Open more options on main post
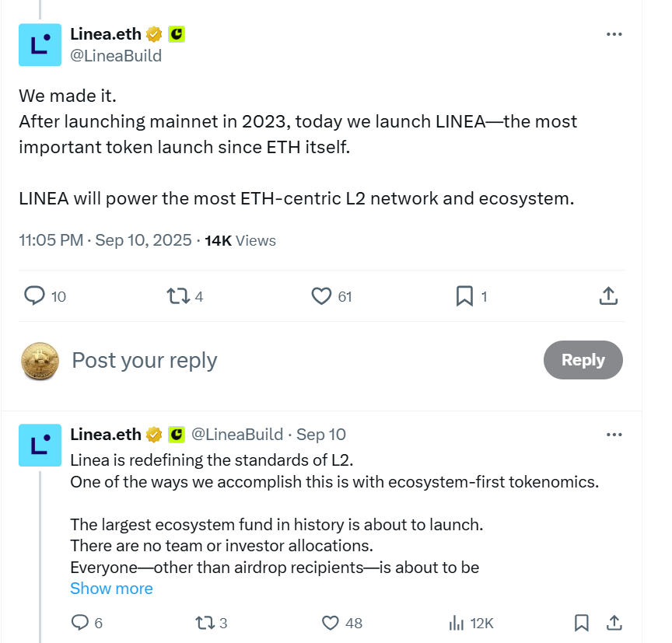The width and height of the screenshot is (672, 643). pyautogui.click(x=614, y=34)
